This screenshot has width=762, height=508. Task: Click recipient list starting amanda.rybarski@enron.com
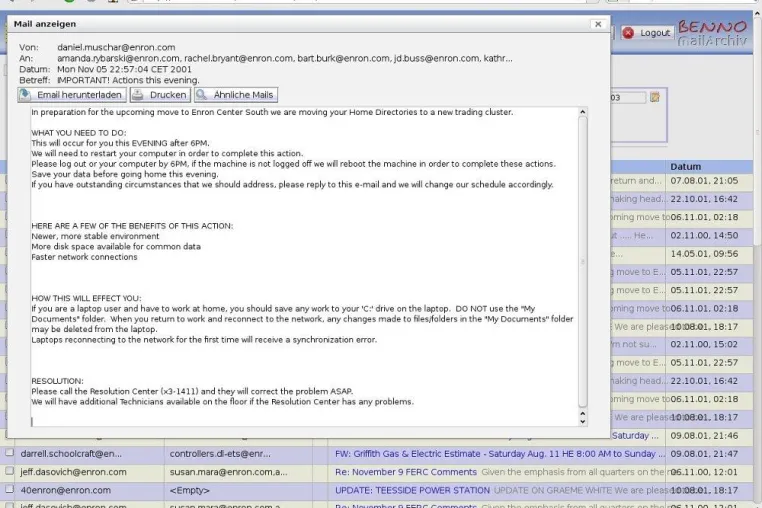tap(285, 58)
